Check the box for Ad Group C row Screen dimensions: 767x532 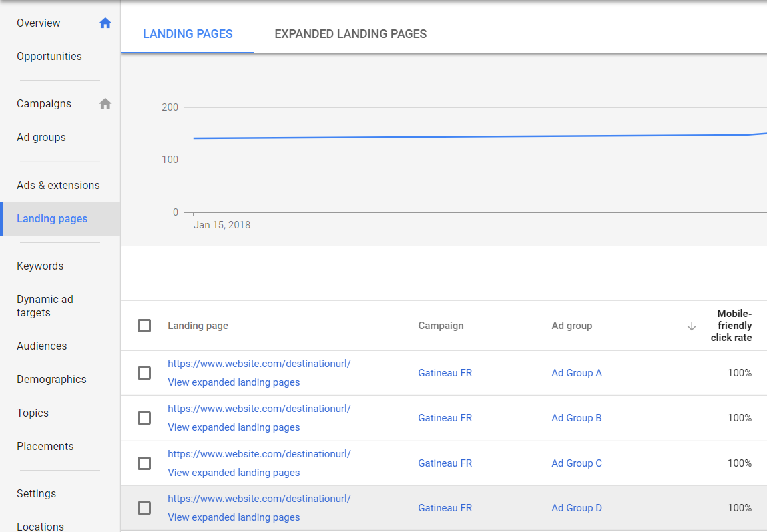144,463
